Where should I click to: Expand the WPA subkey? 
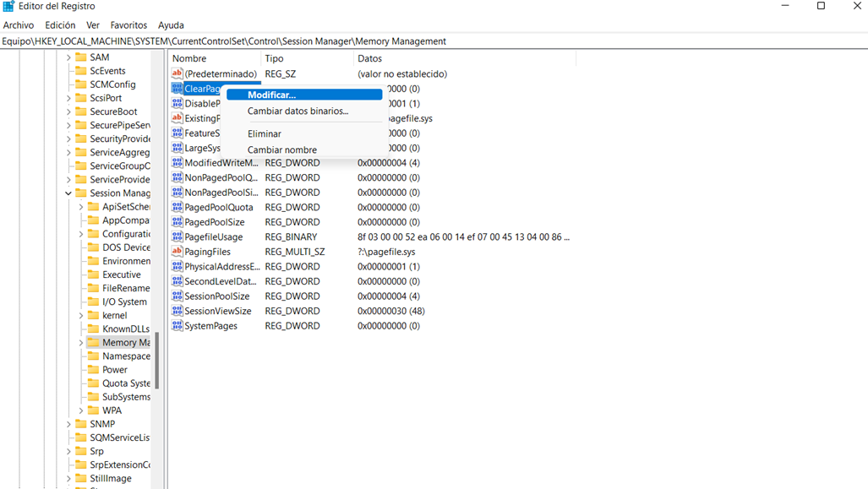[81, 410]
